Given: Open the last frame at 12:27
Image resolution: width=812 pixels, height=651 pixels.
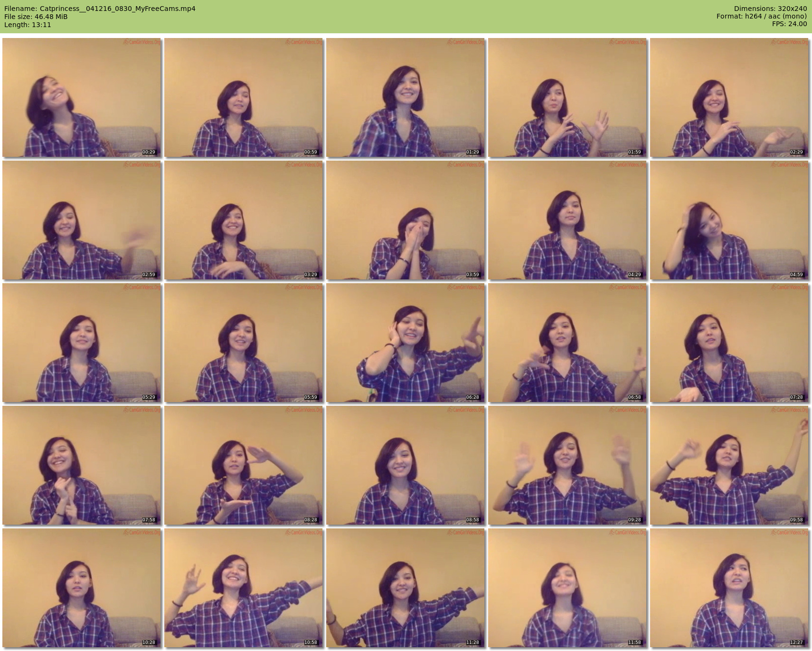Looking at the screenshot, I should 729,588.
